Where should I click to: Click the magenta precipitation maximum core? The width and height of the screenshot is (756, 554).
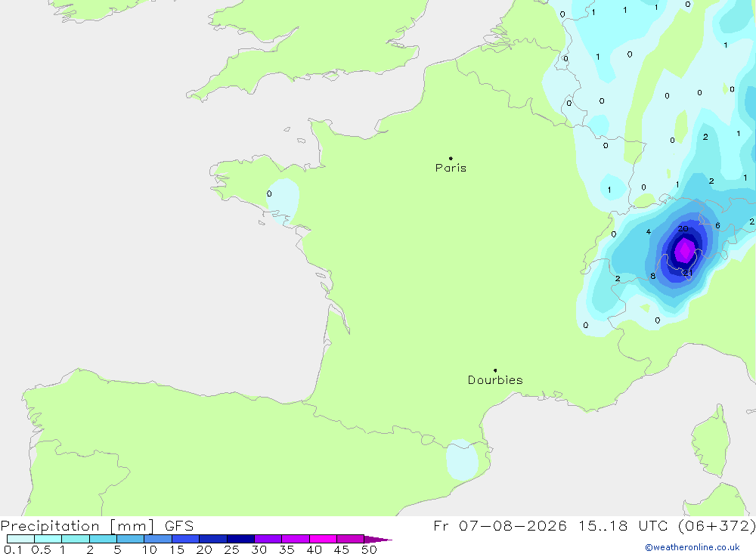tap(685, 251)
